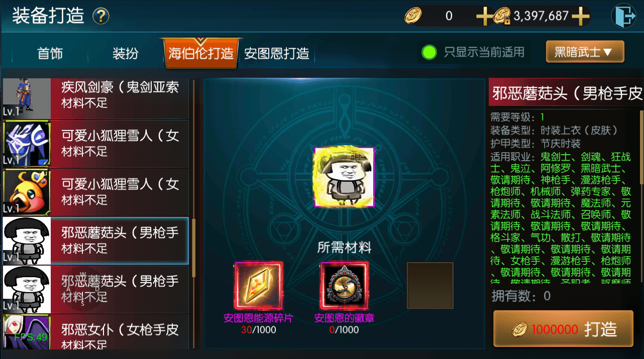Select the center mushroom-head item preview
The height and width of the screenshot is (359, 644).
[344, 177]
